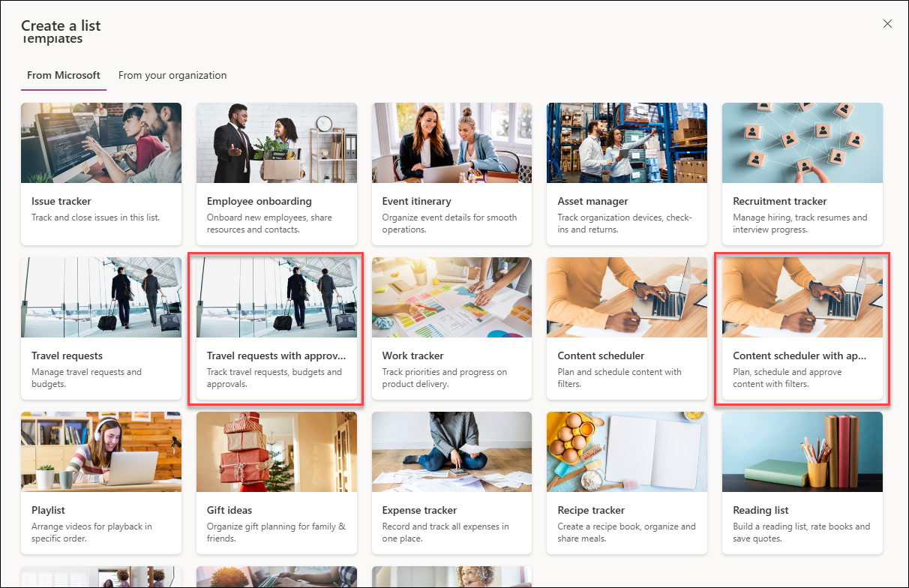The image size is (909, 588).
Task: Open the Employee onboarding template
Action: pos(276,174)
